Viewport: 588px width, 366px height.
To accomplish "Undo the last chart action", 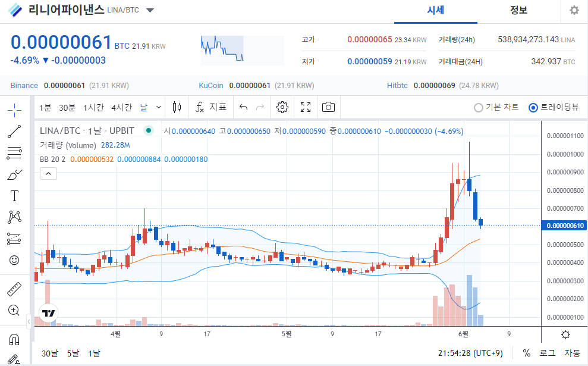I will pyautogui.click(x=244, y=107).
